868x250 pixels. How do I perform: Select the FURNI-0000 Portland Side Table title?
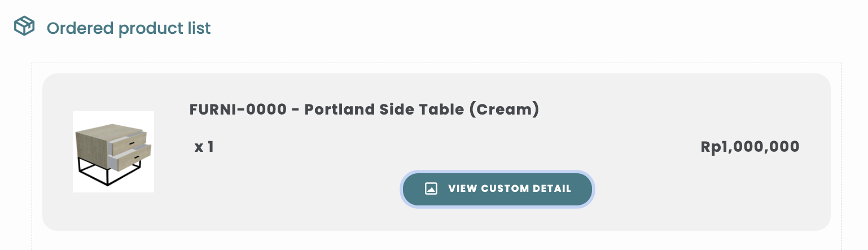pos(364,109)
